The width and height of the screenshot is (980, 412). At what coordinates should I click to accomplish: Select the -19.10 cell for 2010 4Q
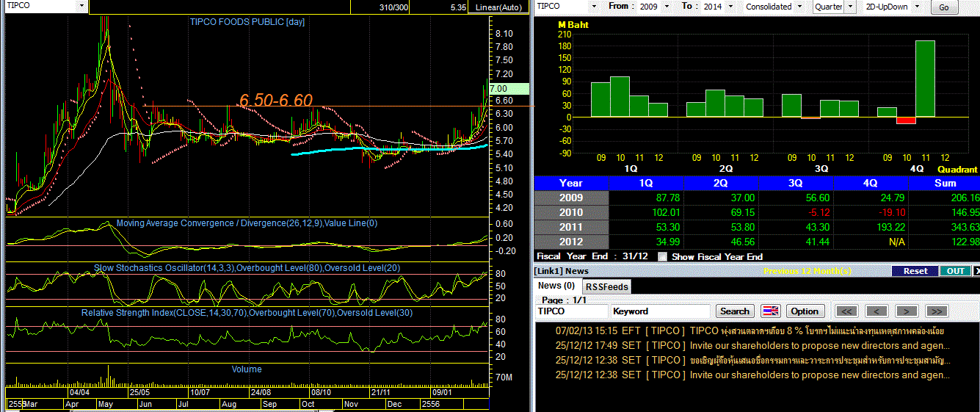click(x=872, y=212)
